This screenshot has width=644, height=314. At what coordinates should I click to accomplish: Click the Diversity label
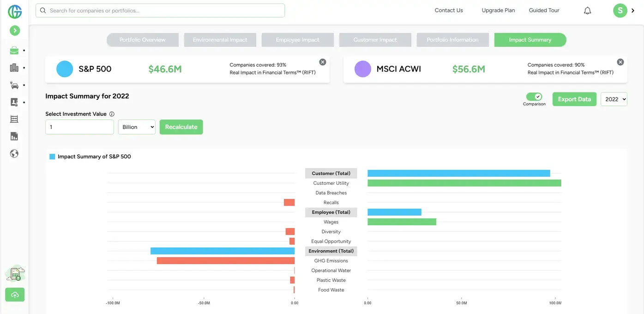pos(331,232)
